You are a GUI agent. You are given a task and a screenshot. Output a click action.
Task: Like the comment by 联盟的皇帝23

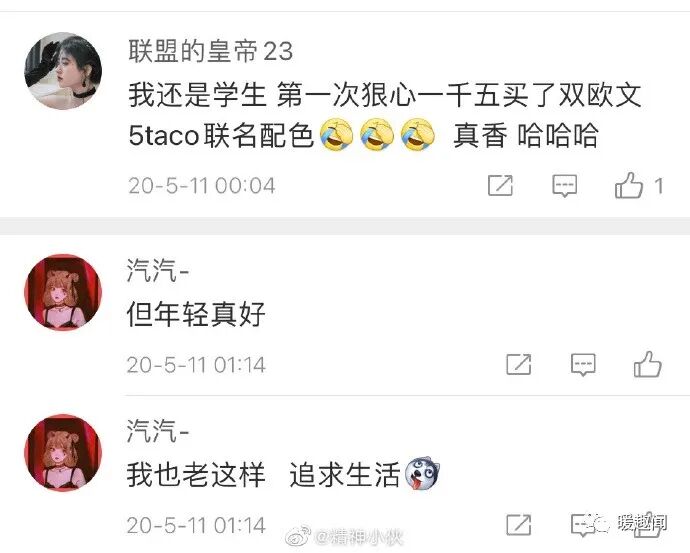coord(629,185)
